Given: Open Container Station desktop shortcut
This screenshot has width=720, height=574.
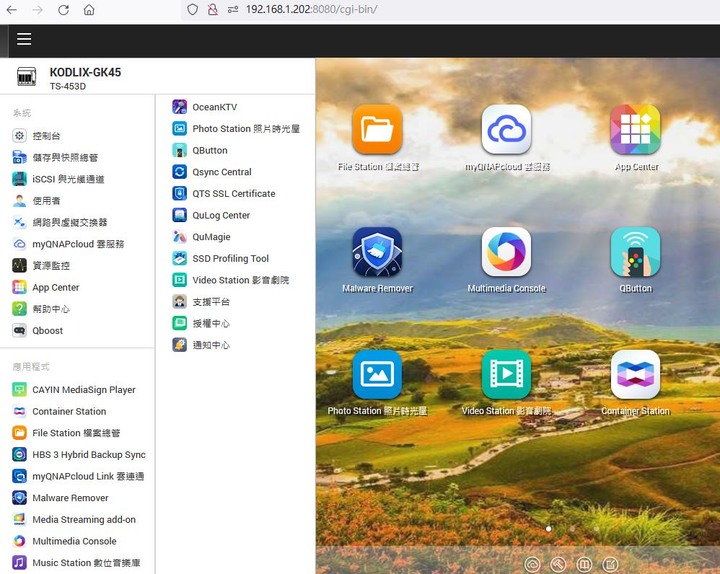Looking at the screenshot, I should [636, 374].
